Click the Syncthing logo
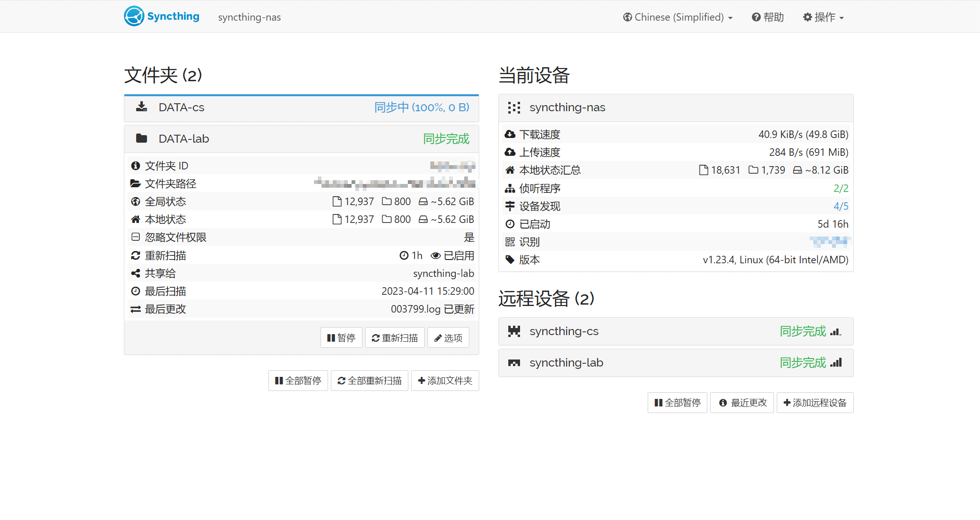 click(161, 16)
